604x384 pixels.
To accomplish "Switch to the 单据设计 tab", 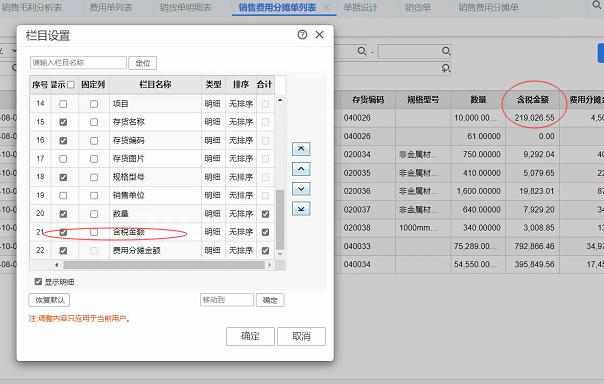I will tap(360, 7).
